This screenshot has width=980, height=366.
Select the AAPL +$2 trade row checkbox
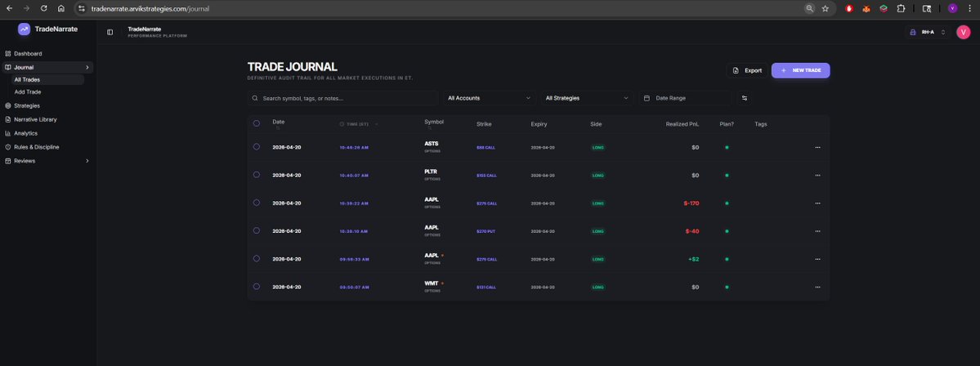coord(257,259)
